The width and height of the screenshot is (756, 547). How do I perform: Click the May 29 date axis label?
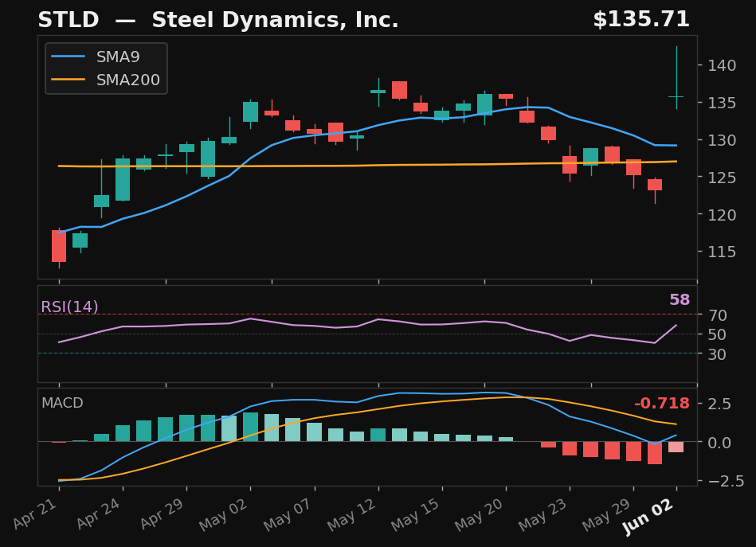click(606, 514)
